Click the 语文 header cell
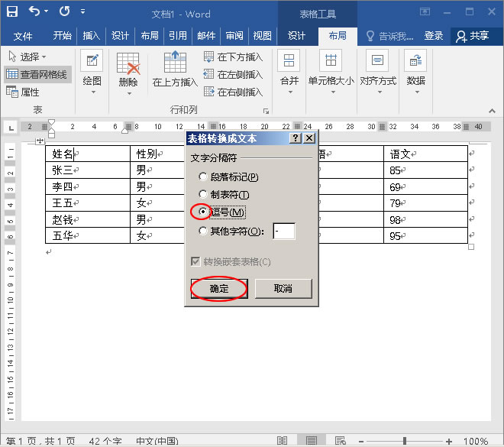This screenshot has width=504, height=447. (425, 154)
